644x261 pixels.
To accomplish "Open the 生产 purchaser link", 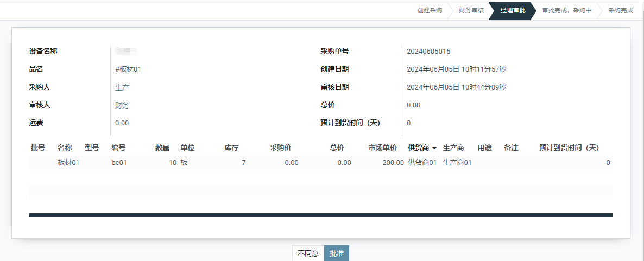I will pos(122,87).
